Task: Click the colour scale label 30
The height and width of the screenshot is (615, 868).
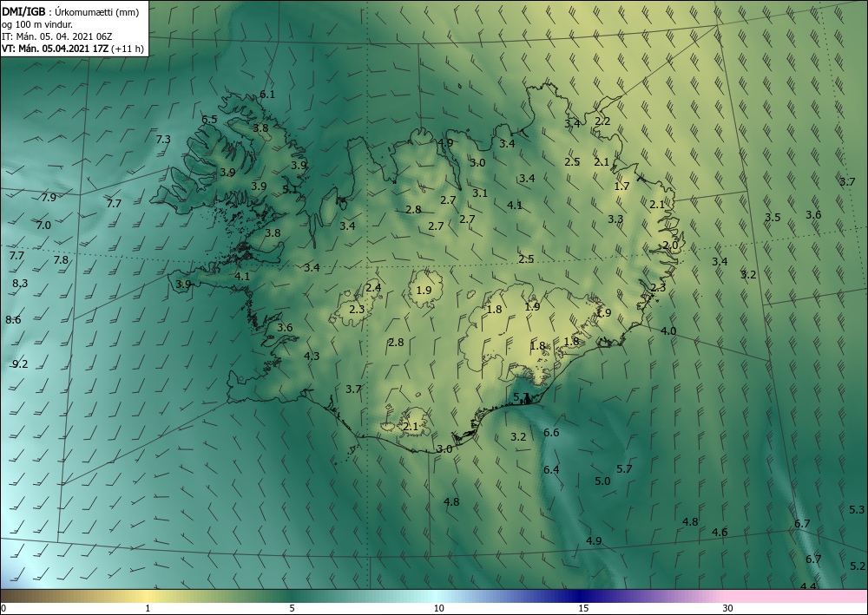Action: (x=728, y=608)
